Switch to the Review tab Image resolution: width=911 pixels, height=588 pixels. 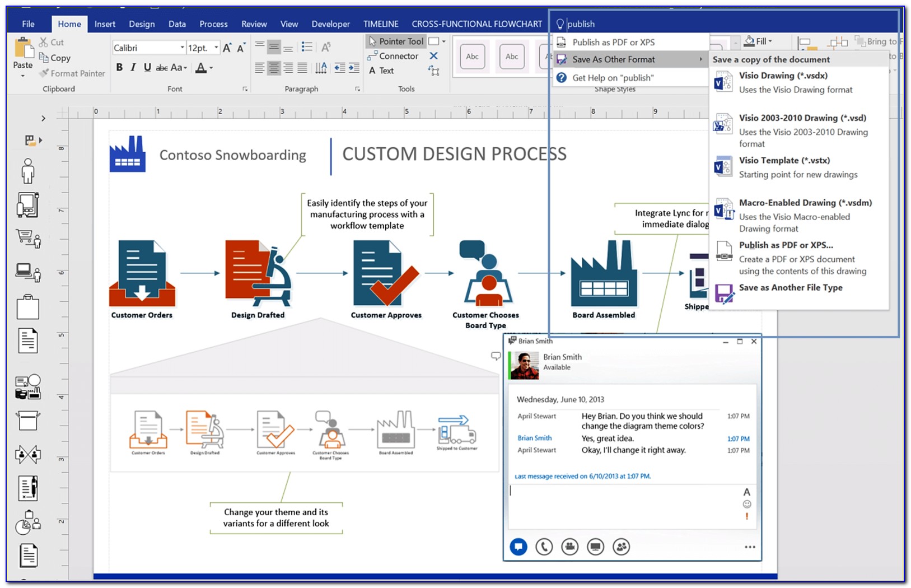[254, 24]
